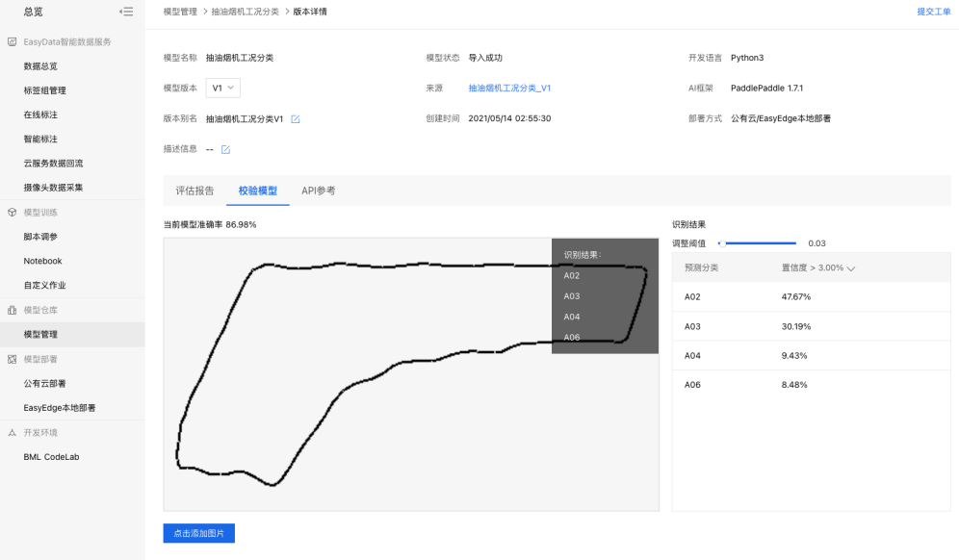The image size is (959, 560).
Task: Click 抽油烟机工况分类 breadcrumb
Action: coord(245,12)
